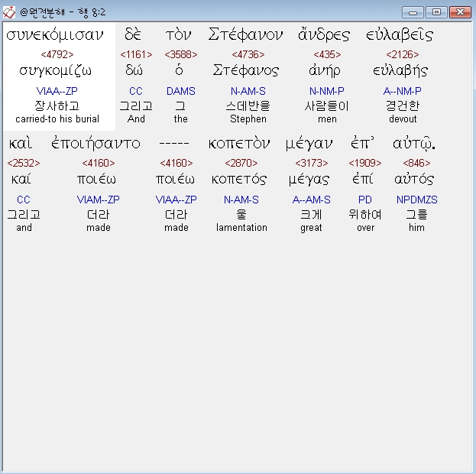
Task: Click the Korean gloss 크게
Action: pyautogui.click(x=312, y=215)
